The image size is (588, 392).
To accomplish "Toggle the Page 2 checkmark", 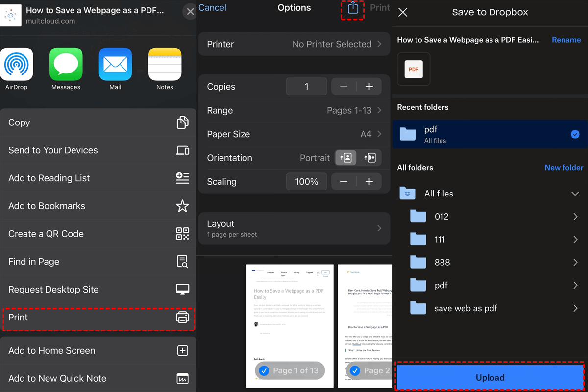I will tap(355, 371).
